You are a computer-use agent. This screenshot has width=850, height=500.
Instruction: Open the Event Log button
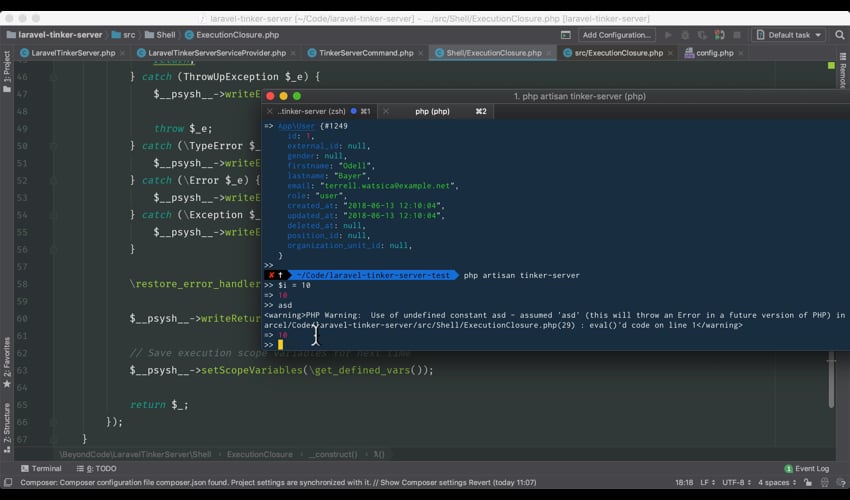click(x=807, y=469)
